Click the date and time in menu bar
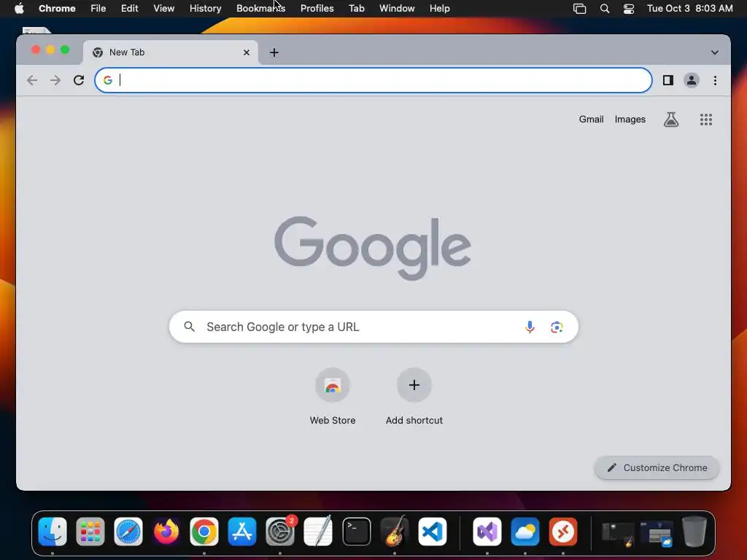This screenshot has width=747, height=560. coord(689,9)
